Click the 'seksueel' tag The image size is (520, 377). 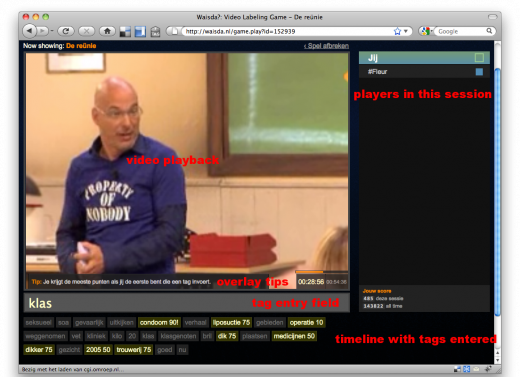(38, 322)
